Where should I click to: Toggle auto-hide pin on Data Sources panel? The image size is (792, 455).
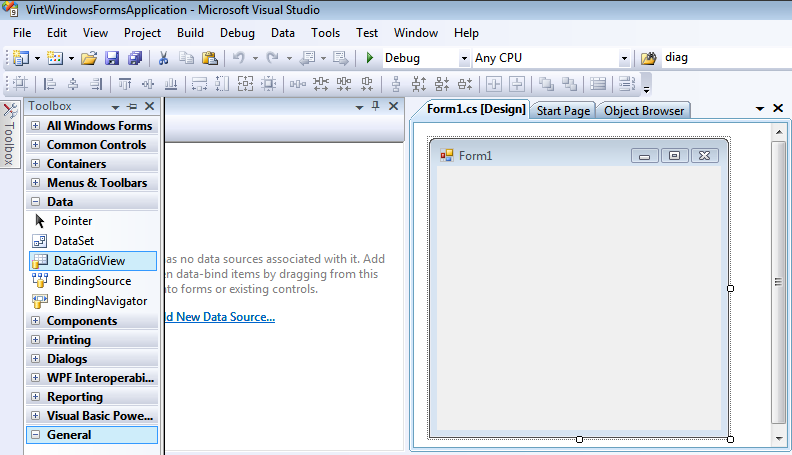[x=376, y=106]
